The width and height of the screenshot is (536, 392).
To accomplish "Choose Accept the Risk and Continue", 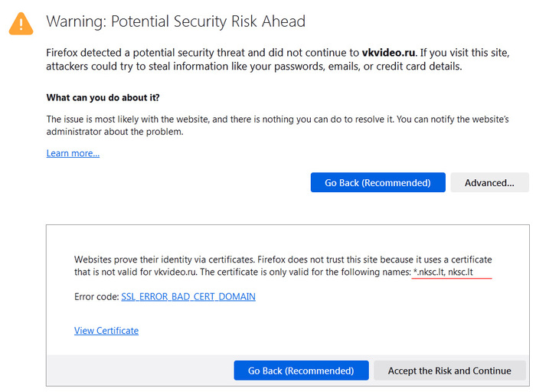I will 449,371.
